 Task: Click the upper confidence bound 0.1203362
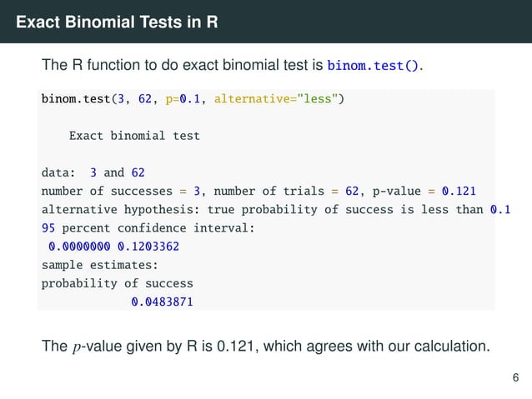pos(148,247)
